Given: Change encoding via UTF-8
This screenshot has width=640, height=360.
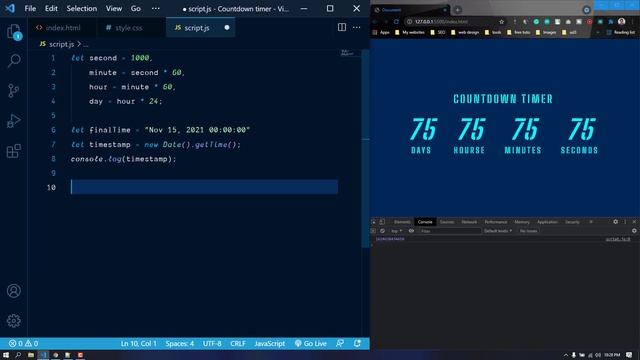Looking at the screenshot, I should tap(212, 344).
